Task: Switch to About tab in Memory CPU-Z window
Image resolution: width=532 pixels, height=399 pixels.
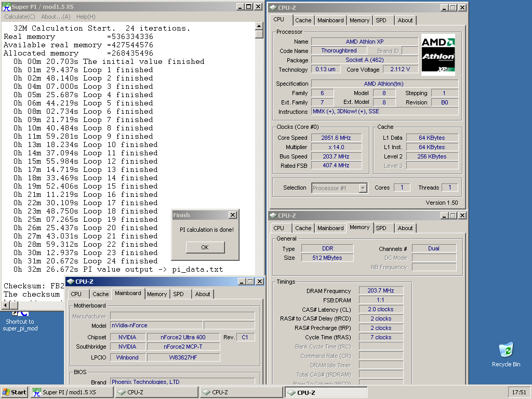Action: point(405,229)
